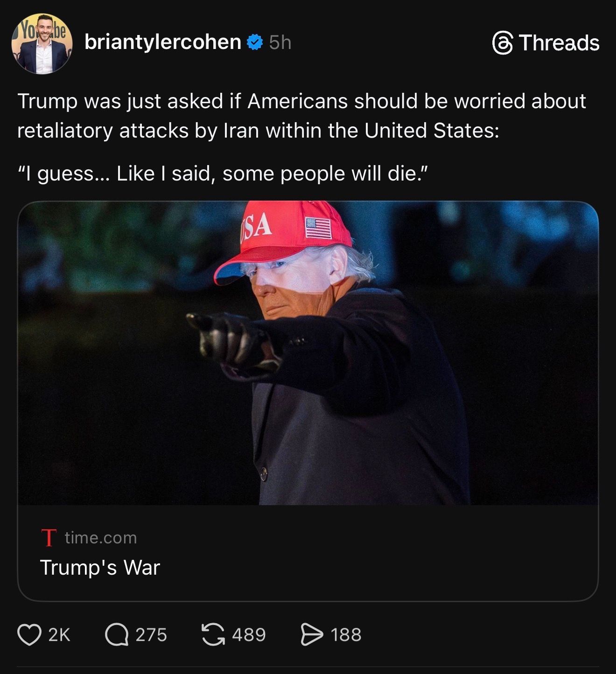
Task: Click the article preview photo
Action: coord(308,353)
